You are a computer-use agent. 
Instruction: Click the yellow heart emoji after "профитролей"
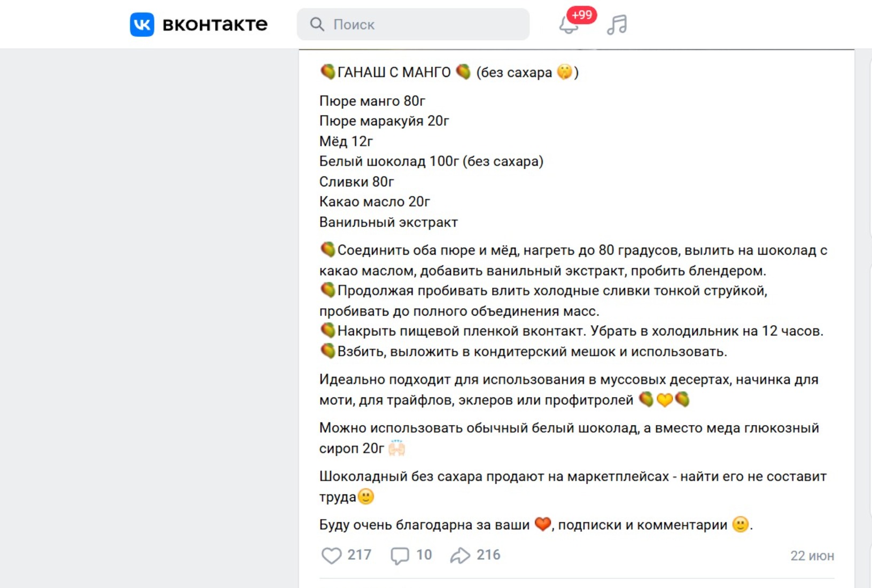[665, 399]
